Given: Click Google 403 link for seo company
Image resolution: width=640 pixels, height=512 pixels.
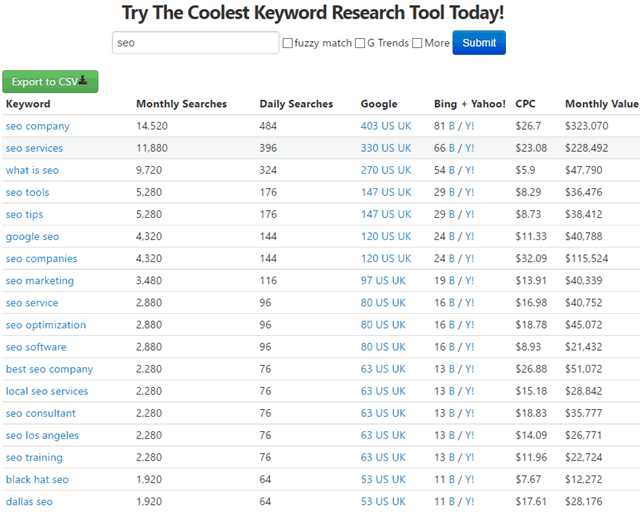Looking at the screenshot, I should click(x=369, y=126).
